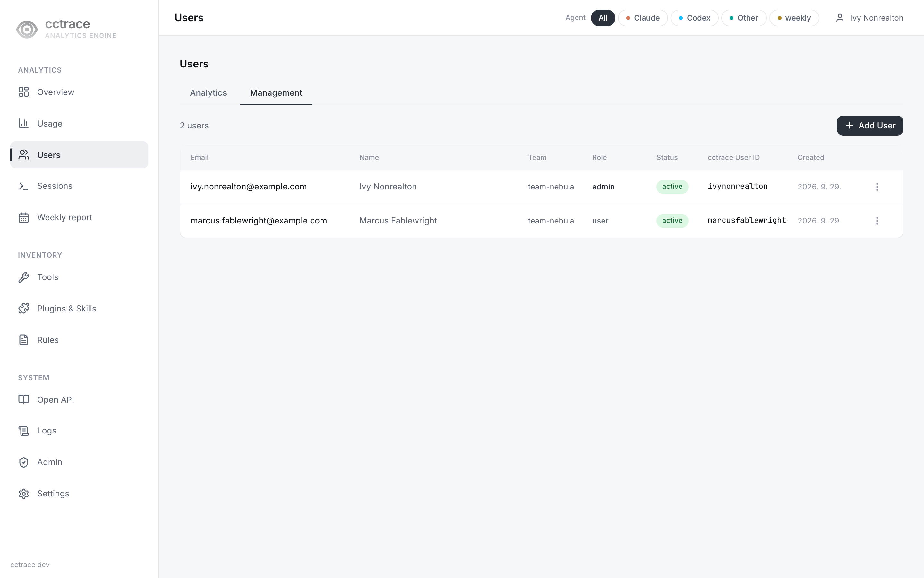Click the marcus.fablewright@example.com email cell
The image size is (924, 578).
[x=259, y=221]
